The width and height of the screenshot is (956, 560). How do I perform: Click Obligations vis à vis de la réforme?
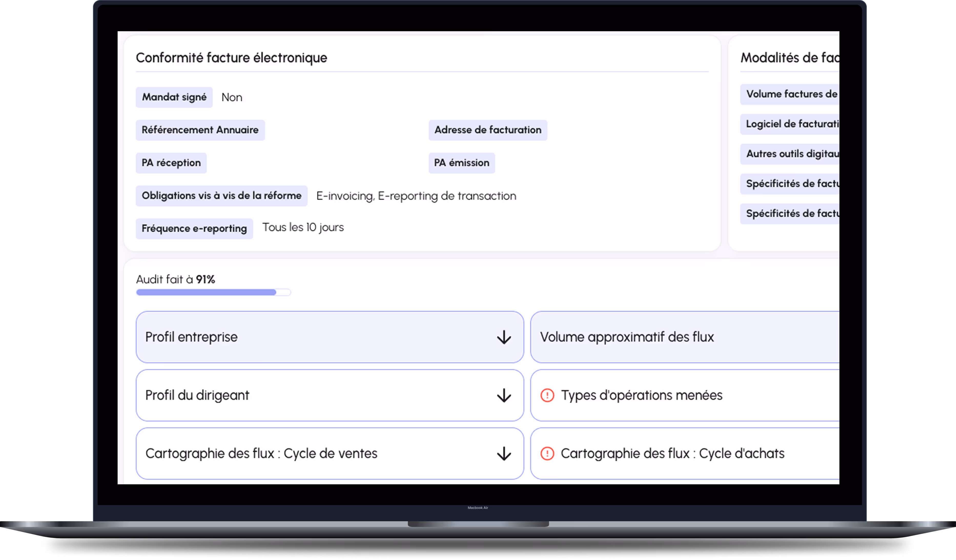[222, 196]
